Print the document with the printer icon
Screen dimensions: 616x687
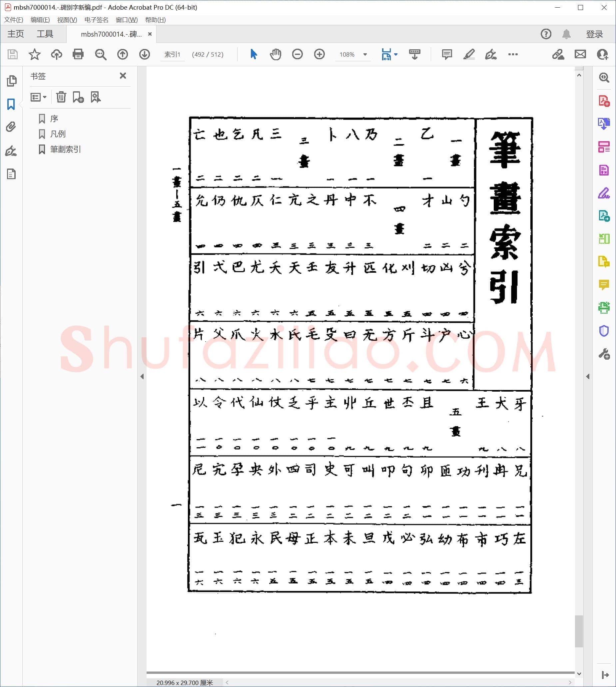pos(78,54)
